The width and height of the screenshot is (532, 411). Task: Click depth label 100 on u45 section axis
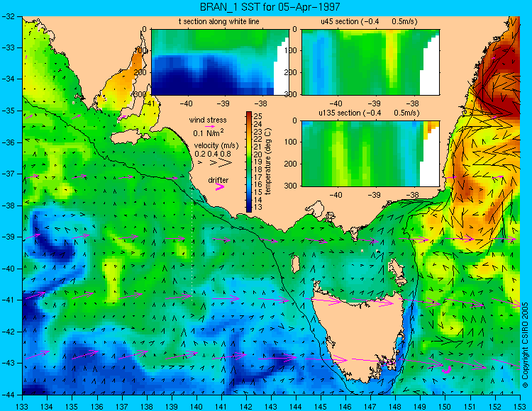pyautogui.click(x=290, y=50)
